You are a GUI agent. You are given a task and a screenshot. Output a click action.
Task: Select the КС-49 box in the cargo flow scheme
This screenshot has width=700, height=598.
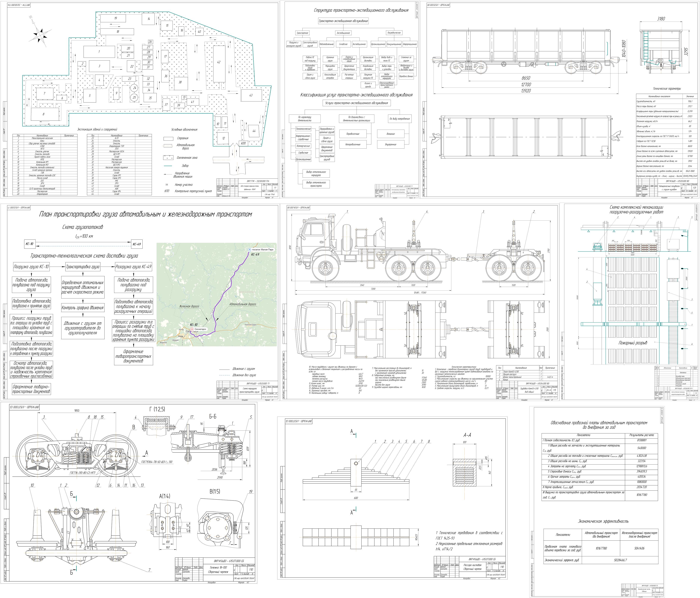[x=136, y=244]
